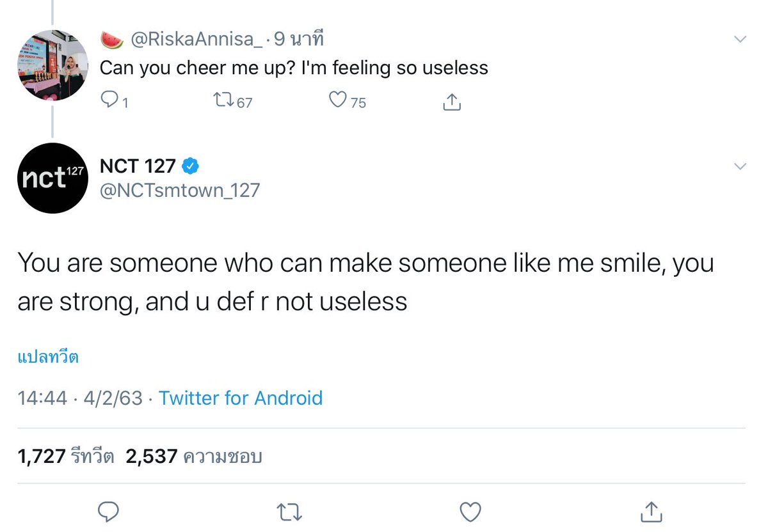Like the NCT 127 tweet
The height and width of the screenshot is (532, 768).
tap(471, 511)
